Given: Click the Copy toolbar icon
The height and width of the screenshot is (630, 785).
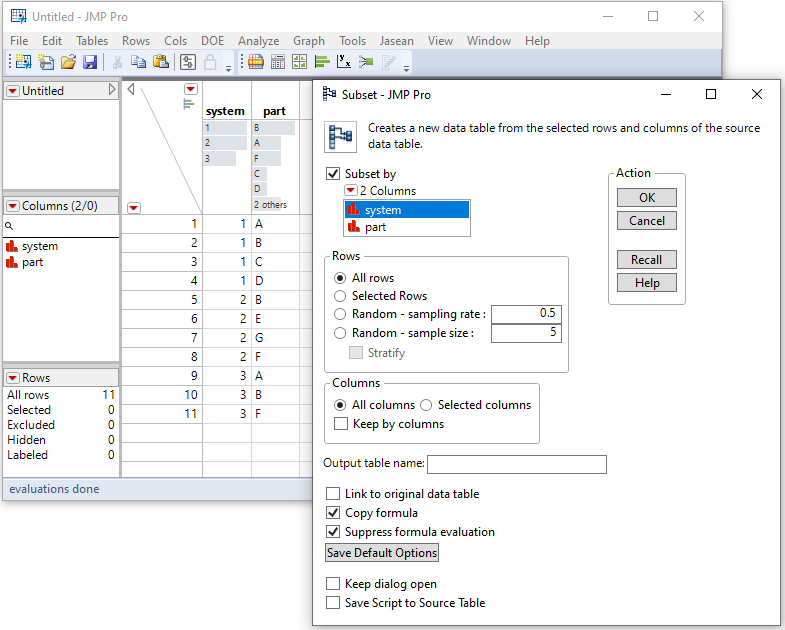Looking at the screenshot, I should [x=138, y=62].
